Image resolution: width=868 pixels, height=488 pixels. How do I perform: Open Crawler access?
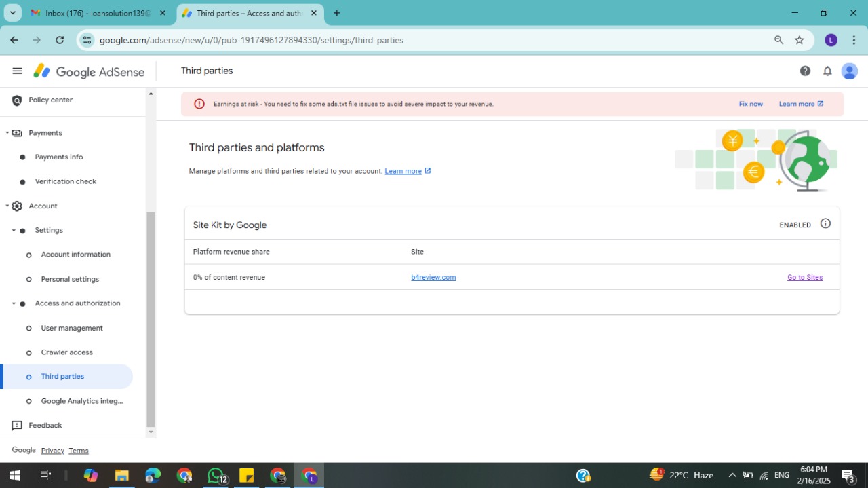click(66, 352)
